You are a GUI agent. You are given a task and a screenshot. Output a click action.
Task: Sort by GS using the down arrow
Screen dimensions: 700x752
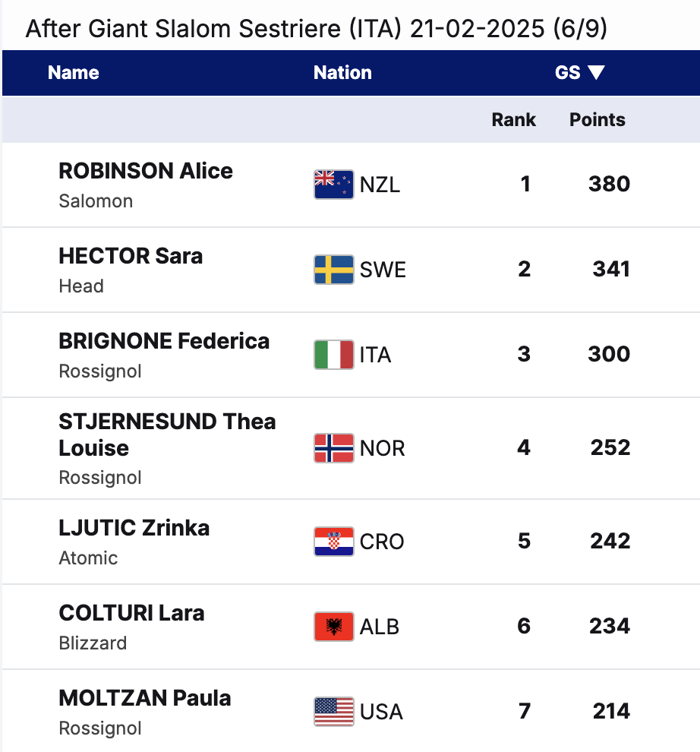596,73
